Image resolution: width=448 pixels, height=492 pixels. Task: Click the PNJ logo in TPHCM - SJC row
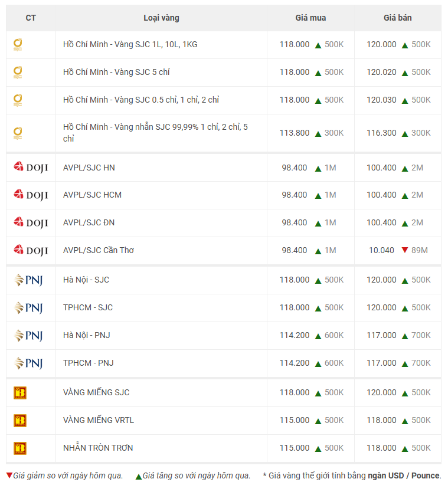28,307
